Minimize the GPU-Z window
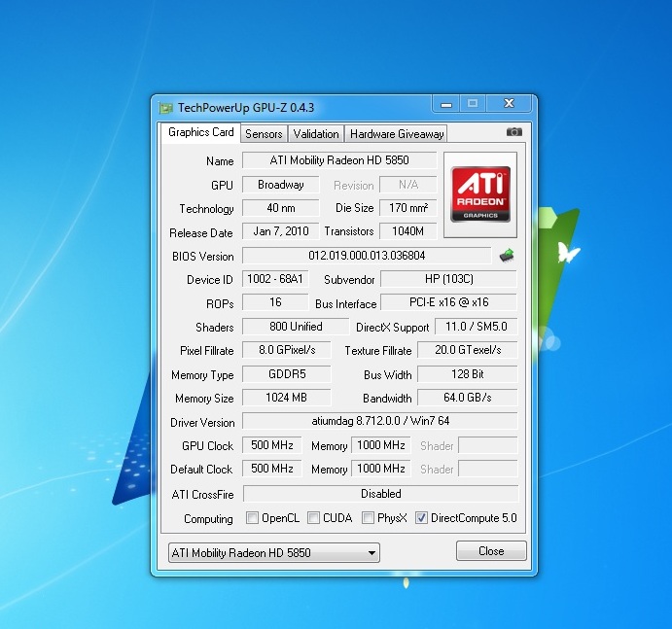Screen dimensions: 672x629 tap(446, 104)
